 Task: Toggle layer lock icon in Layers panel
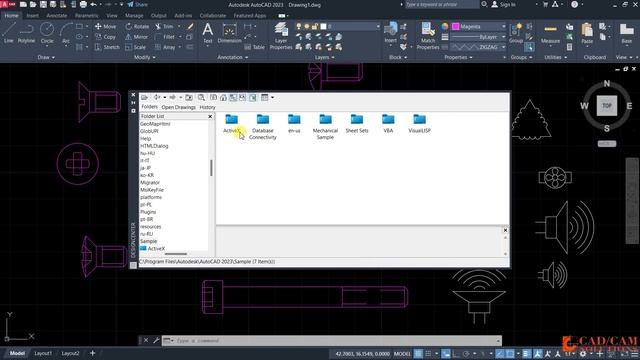pos(314,27)
